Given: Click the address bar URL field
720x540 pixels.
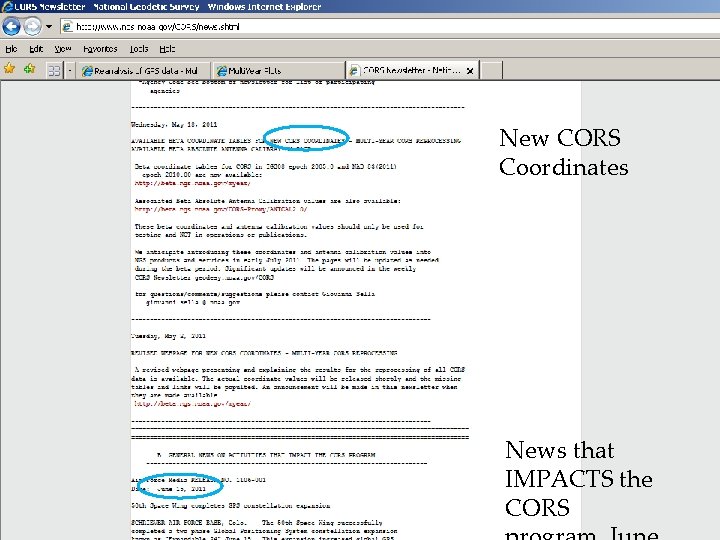Looking at the screenshot, I should click(390, 27).
